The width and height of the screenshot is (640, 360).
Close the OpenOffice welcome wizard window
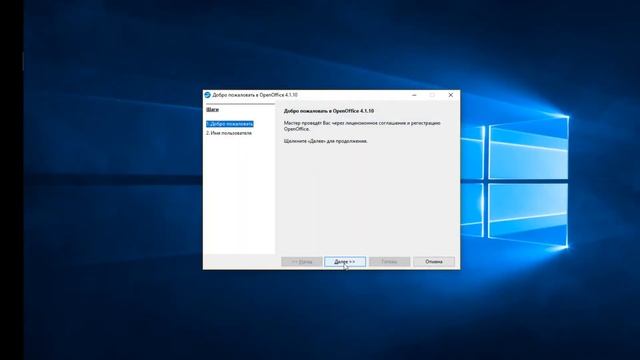tap(451, 95)
